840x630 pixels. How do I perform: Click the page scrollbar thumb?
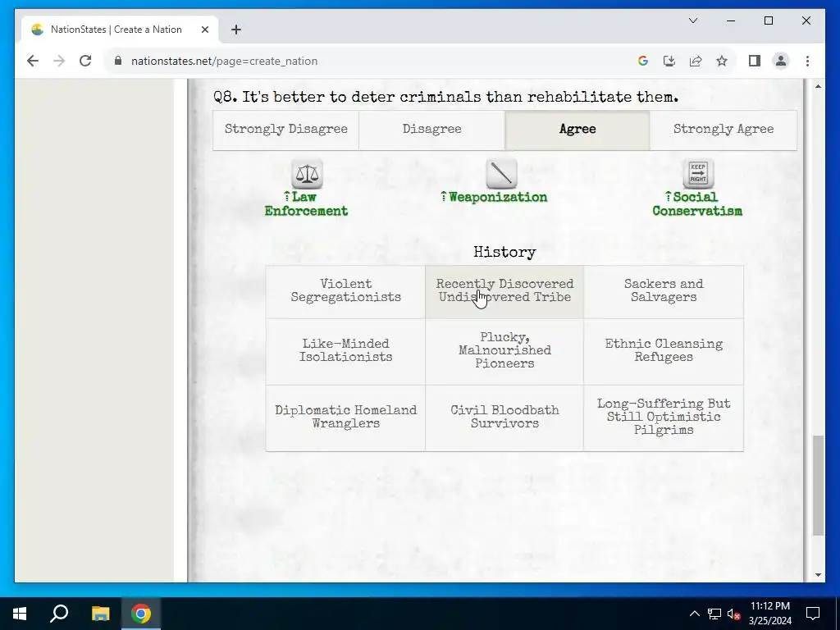click(818, 486)
